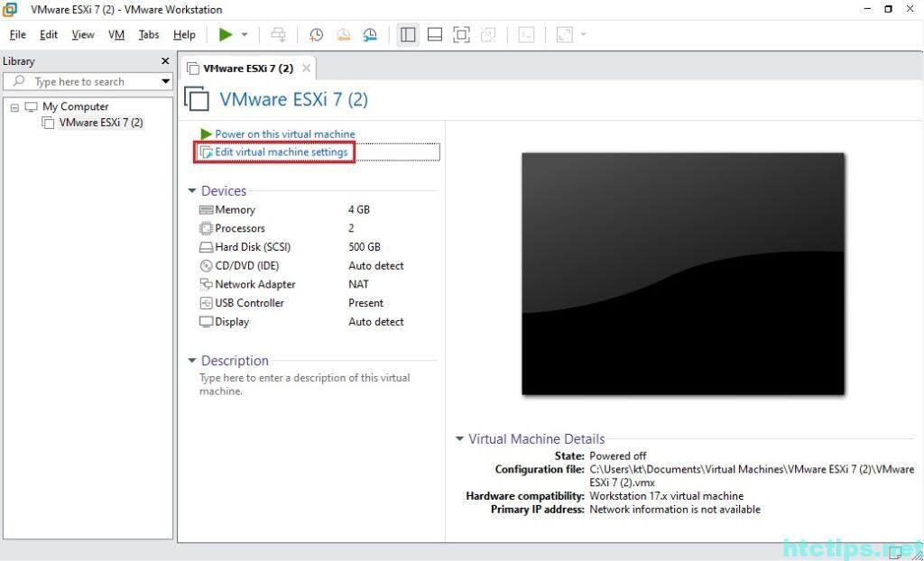Switch to the VMware ESXi 7 (2) tab
The height and width of the screenshot is (561, 924).
[x=247, y=69]
